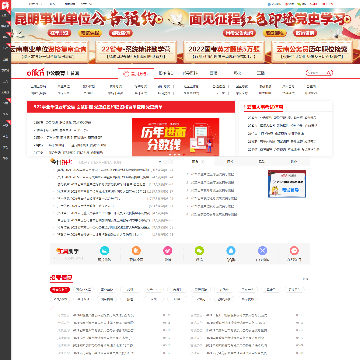Viewport: 360px width, 360px height.
Task: Open the green circle icon in tools row
Action: pos(199,251)
